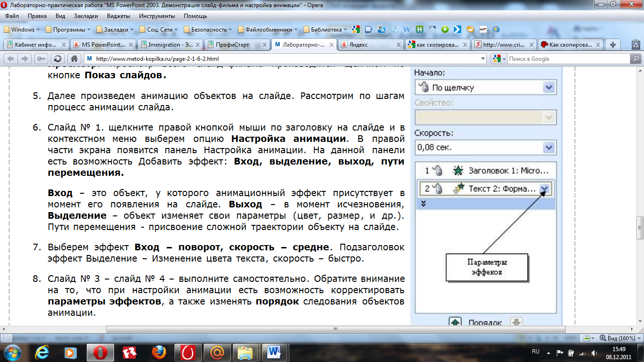644x362 pixels.
Task: Switch to the Immigration tab
Action: (171, 45)
